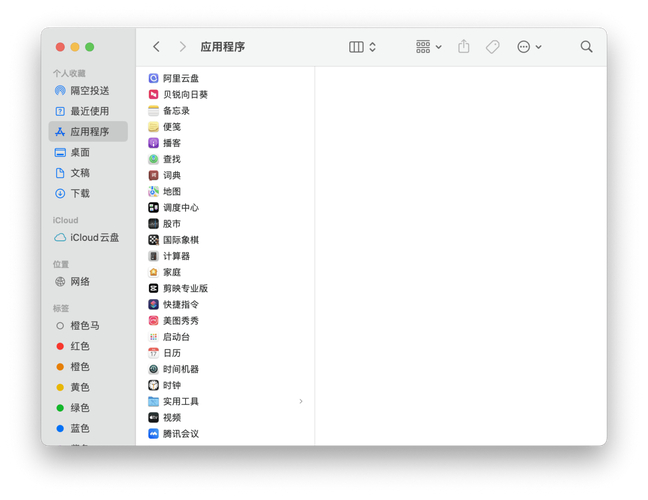Open 网络 in the sidebar
This screenshot has height=500, width=648.
[88, 282]
